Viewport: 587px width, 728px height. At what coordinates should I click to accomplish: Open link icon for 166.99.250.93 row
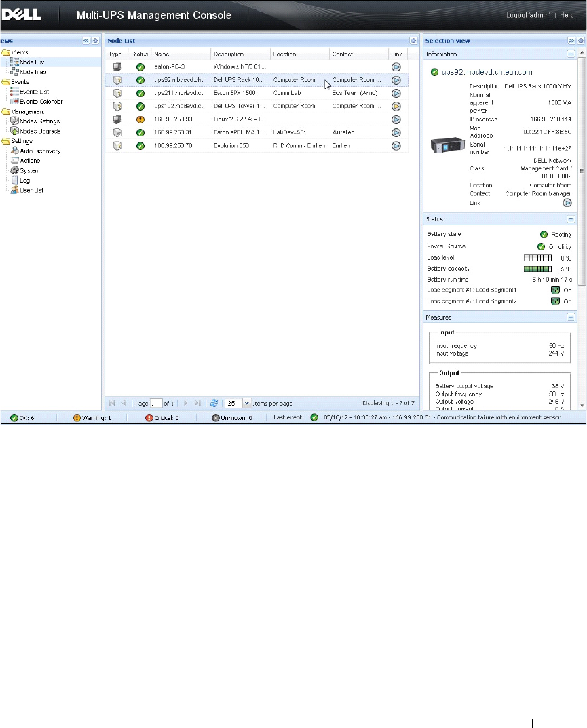pos(396,120)
